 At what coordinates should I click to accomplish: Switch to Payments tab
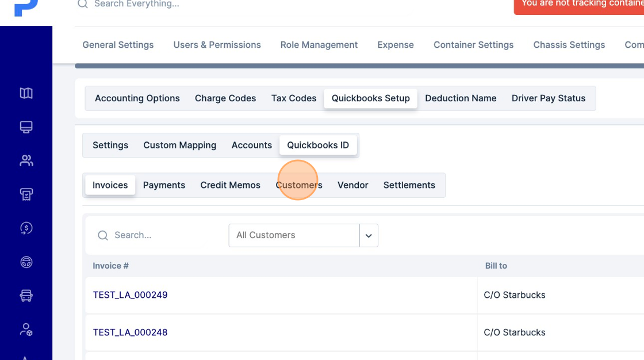(x=164, y=185)
